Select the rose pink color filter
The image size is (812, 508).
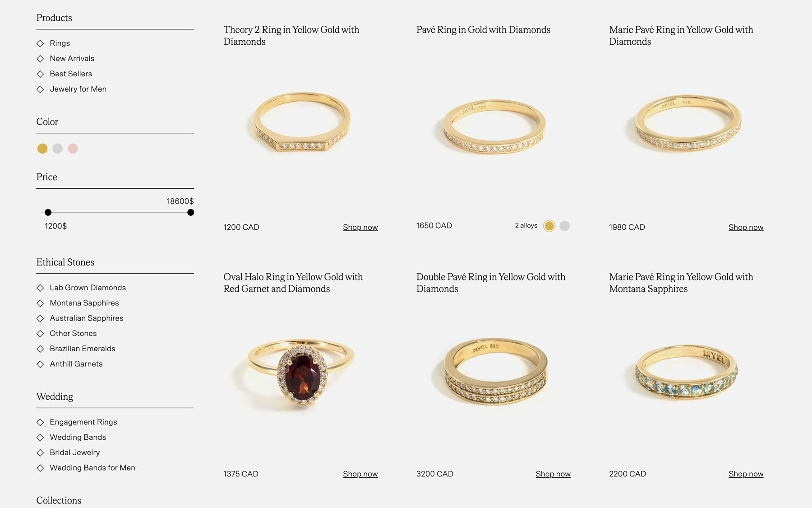point(73,149)
